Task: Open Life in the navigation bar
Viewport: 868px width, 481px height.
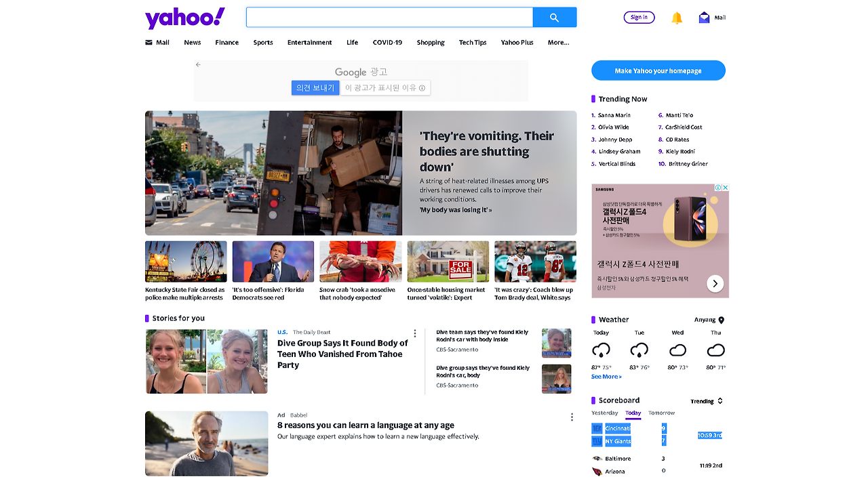Action: point(352,42)
